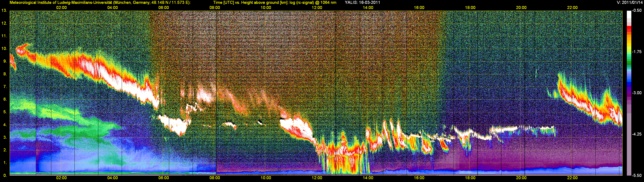Click the '3.' height axis label
Screen dimensions: 644x182
[x=5, y=137]
